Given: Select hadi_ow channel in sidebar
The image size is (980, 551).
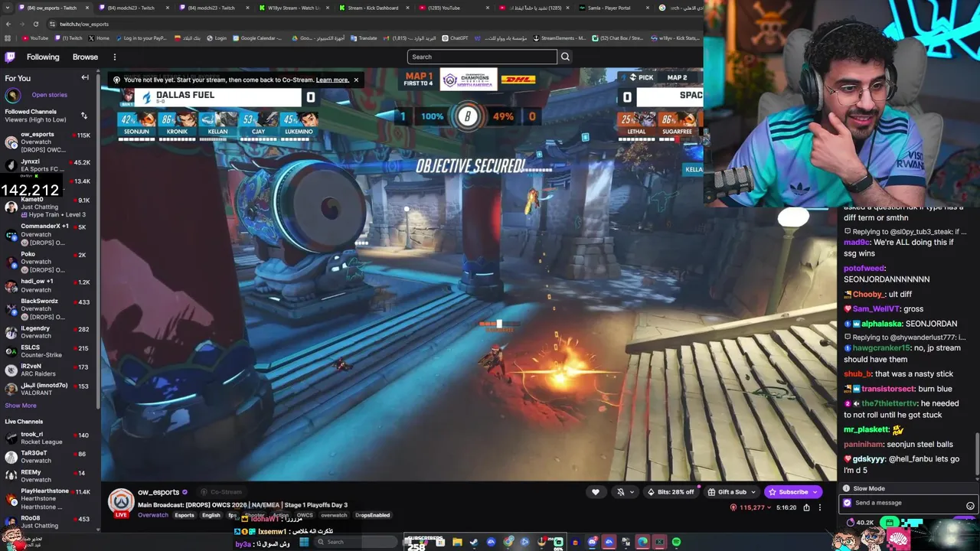Looking at the screenshot, I should tap(48, 285).
